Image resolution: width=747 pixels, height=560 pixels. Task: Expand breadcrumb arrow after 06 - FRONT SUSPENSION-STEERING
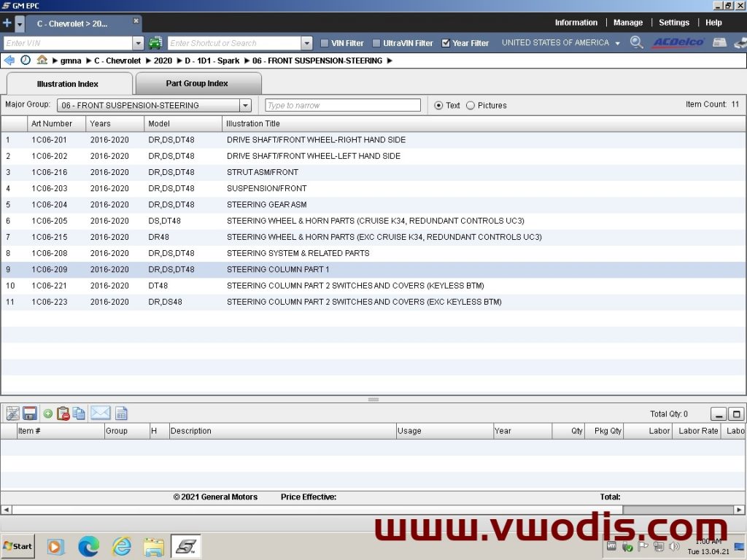point(390,61)
